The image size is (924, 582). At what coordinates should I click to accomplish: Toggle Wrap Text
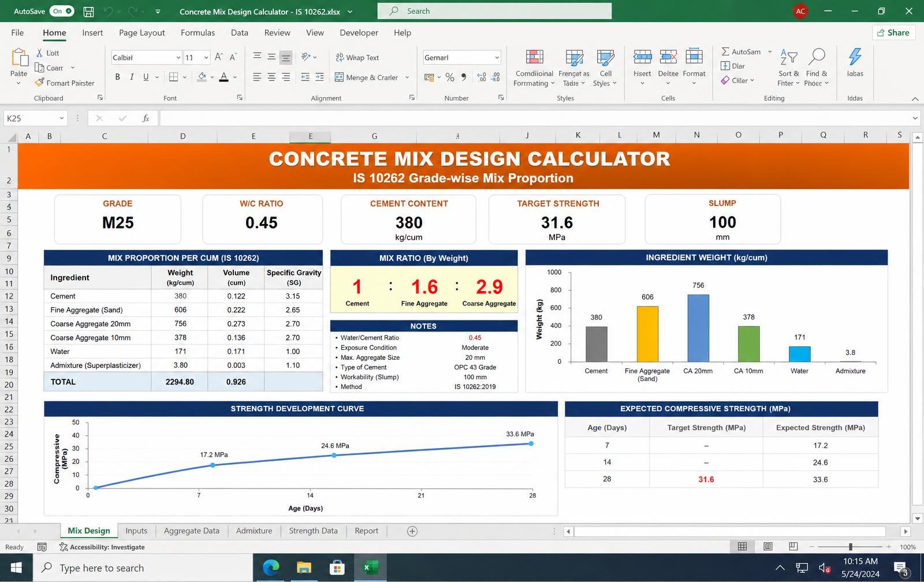pyautogui.click(x=357, y=57)
